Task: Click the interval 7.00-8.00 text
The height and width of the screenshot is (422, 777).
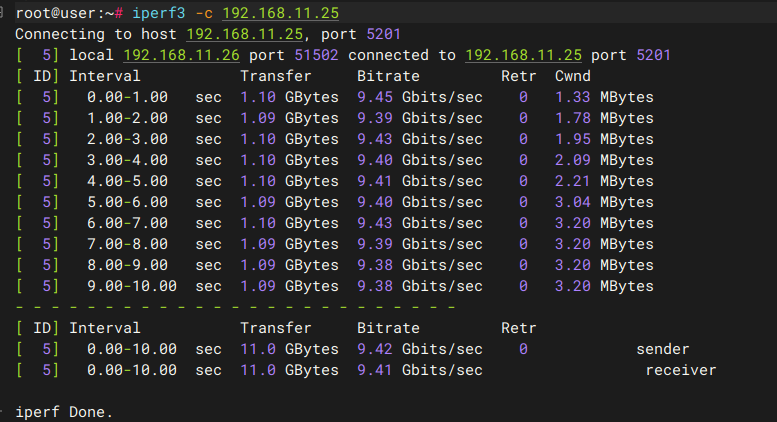Action: (x=127, y=244)
